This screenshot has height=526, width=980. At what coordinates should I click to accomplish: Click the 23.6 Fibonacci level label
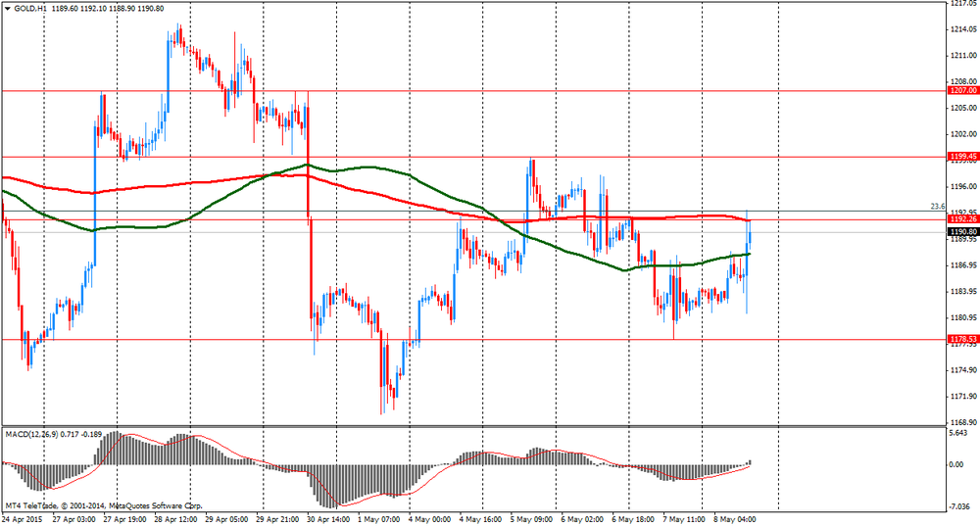click(938, 206)
